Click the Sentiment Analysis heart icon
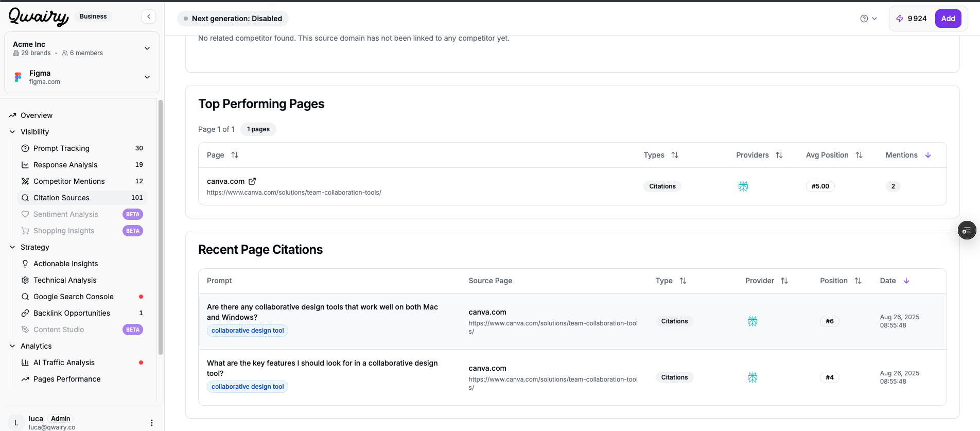980x431 pixels. pos(25,214)
